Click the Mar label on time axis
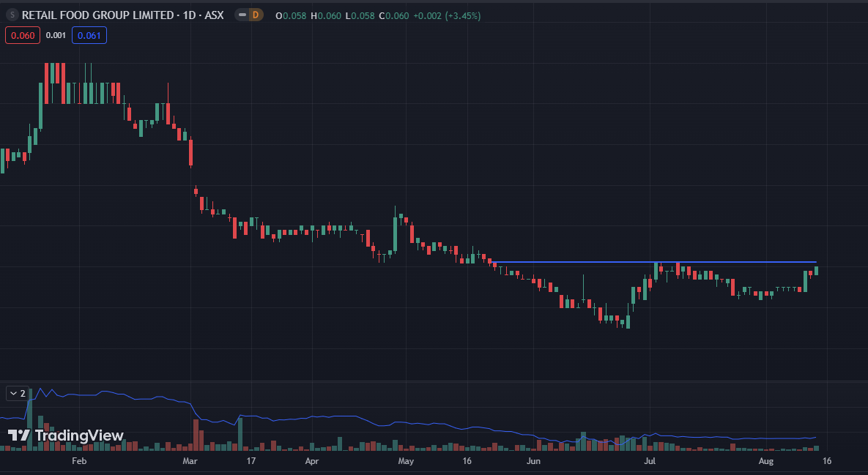 (190, 460)
